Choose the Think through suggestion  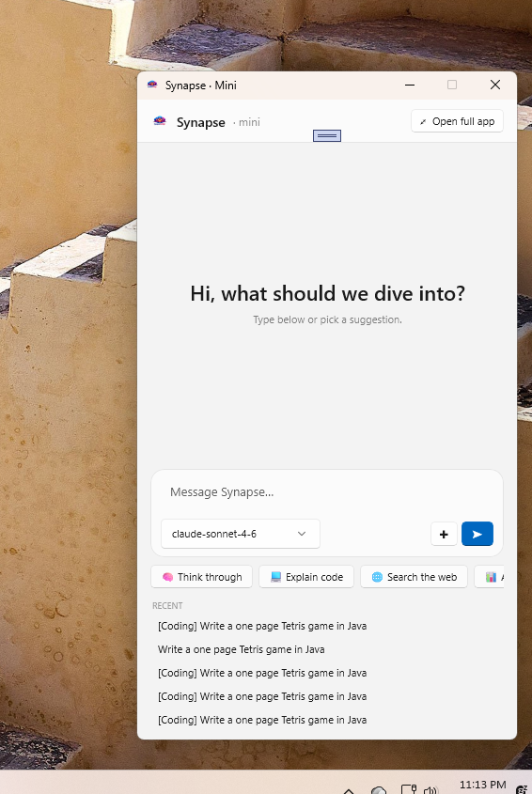pyautogui.click(x=202, y=577)
